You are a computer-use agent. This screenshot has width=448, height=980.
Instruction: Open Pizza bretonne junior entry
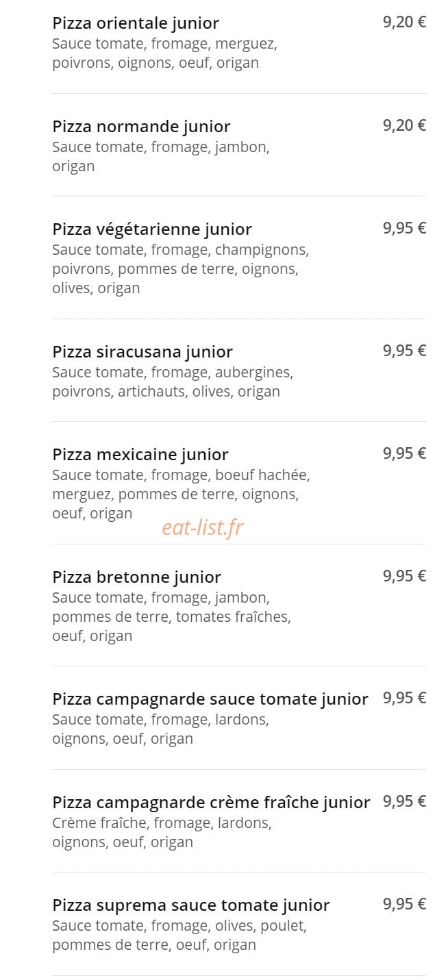click(x=239, y=605)
